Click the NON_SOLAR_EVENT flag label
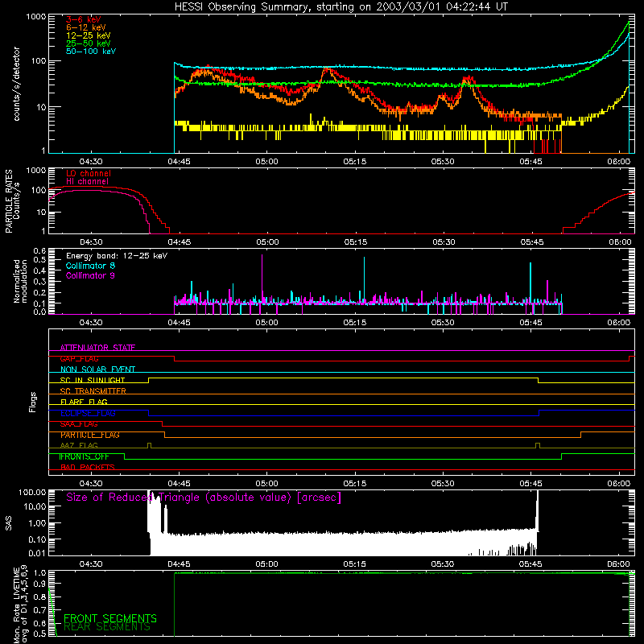Screen dimensions: 644x644 [x=97, y=369]
